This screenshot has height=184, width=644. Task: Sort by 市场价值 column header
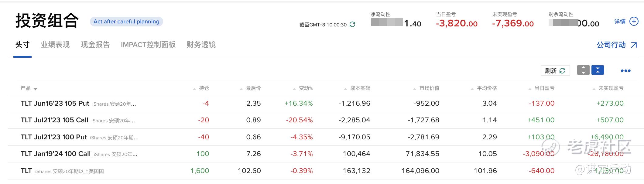click(x=429, y=88)
